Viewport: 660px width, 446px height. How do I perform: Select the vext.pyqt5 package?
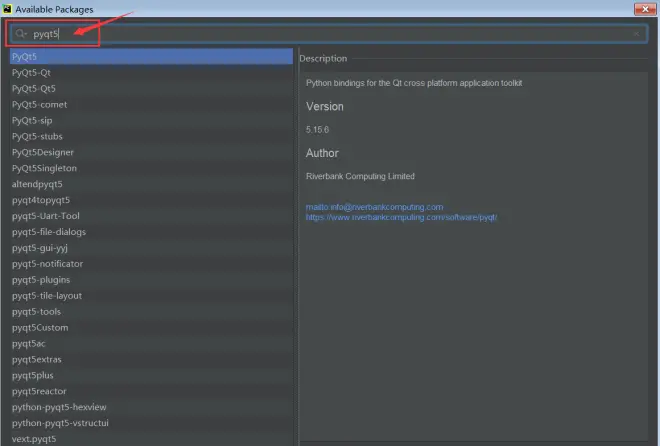click(151, 439)
